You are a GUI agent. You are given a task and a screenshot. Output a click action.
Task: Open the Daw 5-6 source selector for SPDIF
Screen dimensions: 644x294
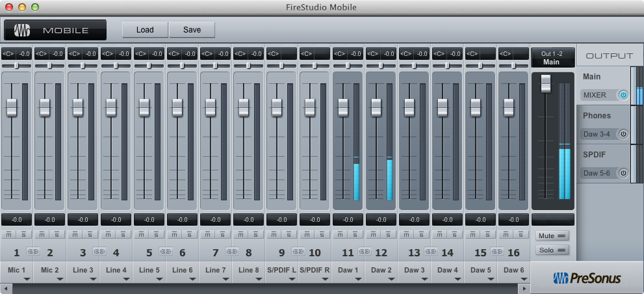coord(599,173)
